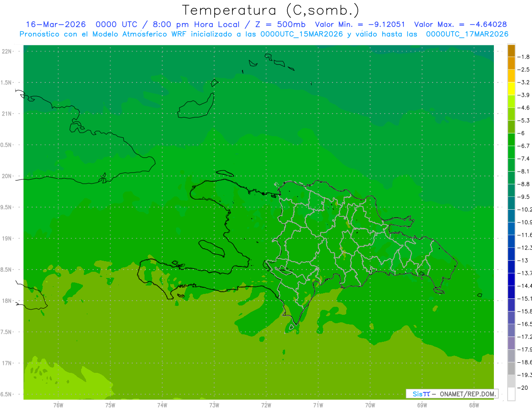
Task: Click the '-2.5' color scale label
Action: [524, 70]
